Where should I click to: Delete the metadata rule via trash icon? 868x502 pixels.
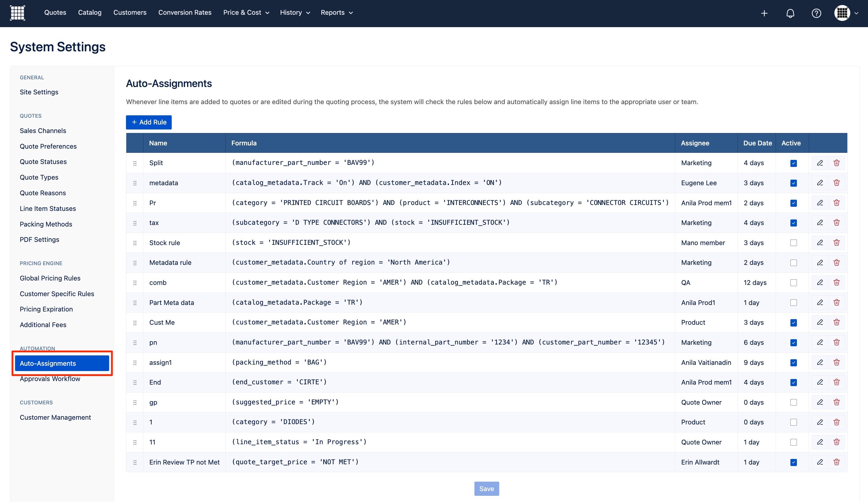(836, 183)
